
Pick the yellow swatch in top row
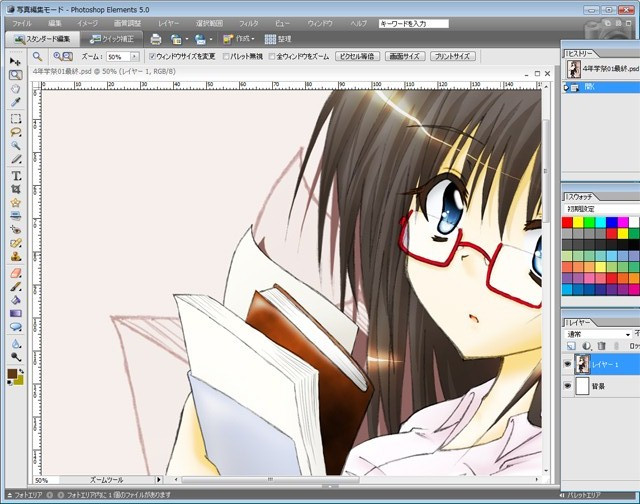[x=578, y=222]
